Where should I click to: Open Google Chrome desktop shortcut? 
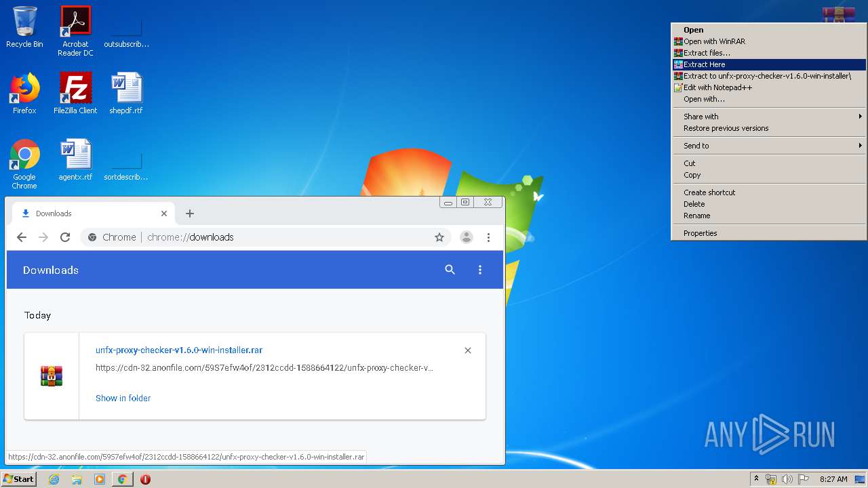click(x=24, y=164)
